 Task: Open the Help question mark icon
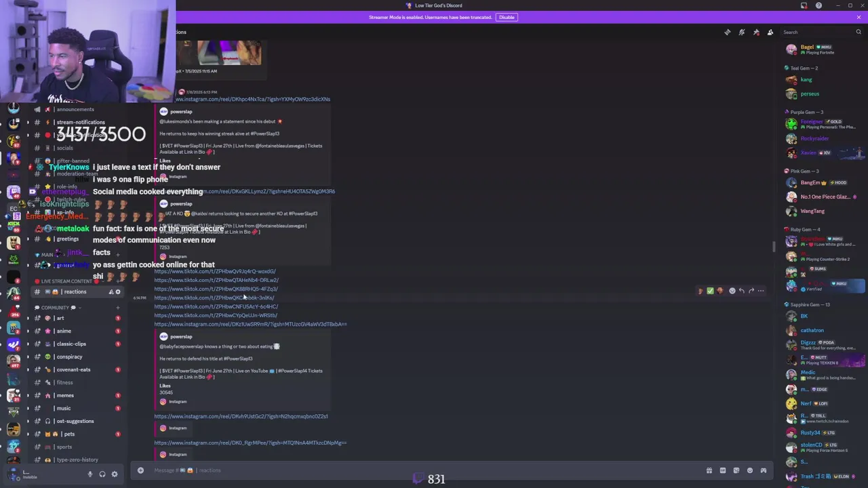pos(818,5)
